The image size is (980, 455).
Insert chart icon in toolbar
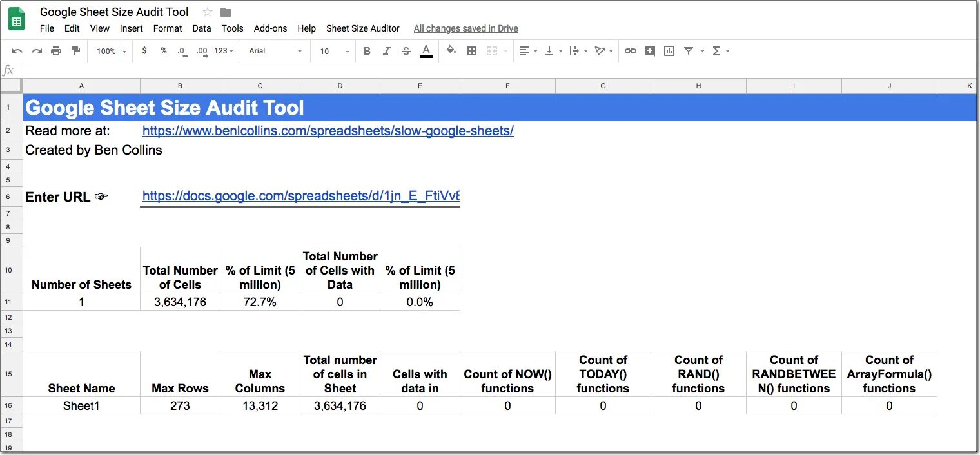coord(669,51)
